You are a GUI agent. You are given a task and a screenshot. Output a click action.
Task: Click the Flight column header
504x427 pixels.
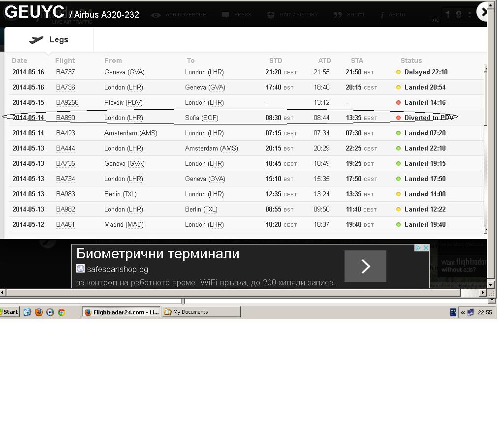[65, 61]
